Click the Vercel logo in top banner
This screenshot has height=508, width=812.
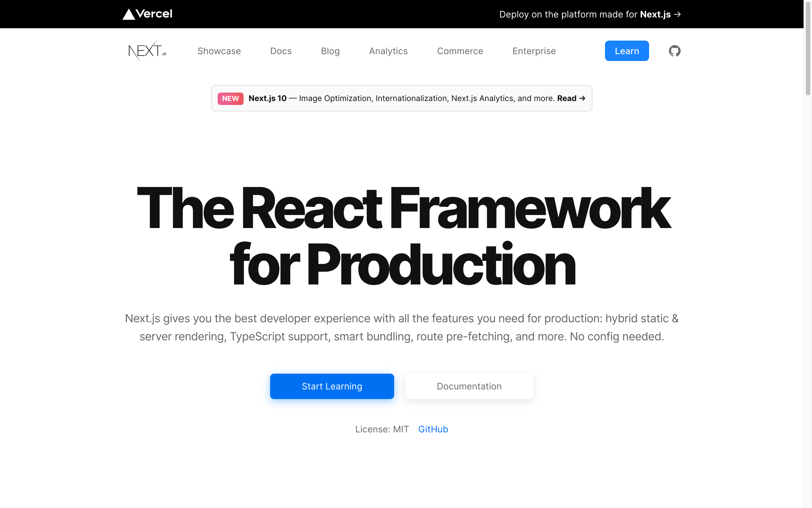coord(147,14)
